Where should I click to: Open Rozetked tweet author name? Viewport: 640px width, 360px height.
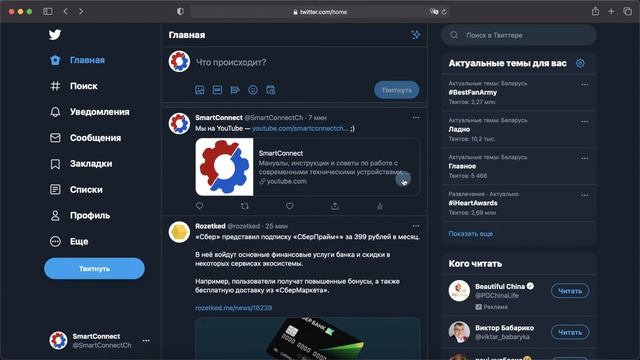[210, 226]
